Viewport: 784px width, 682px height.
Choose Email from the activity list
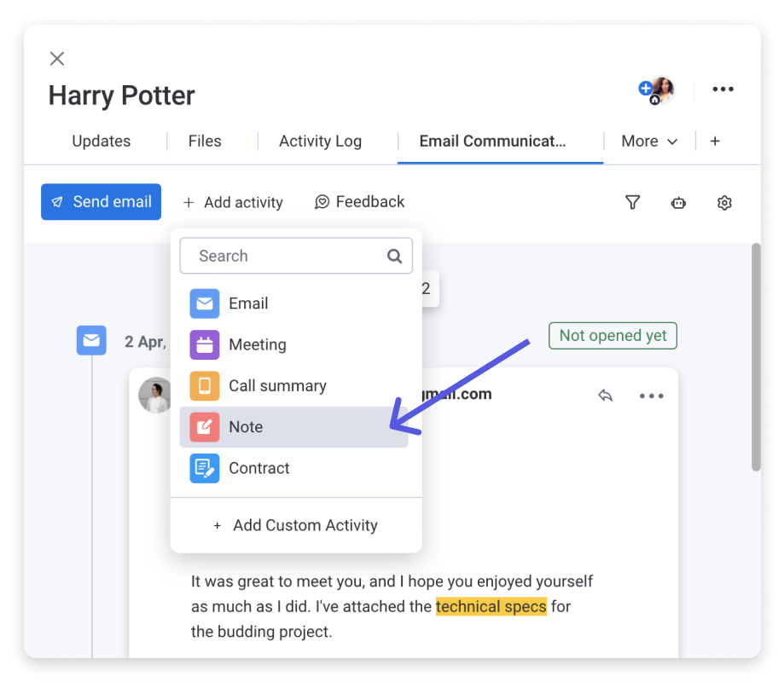point(294,303)
